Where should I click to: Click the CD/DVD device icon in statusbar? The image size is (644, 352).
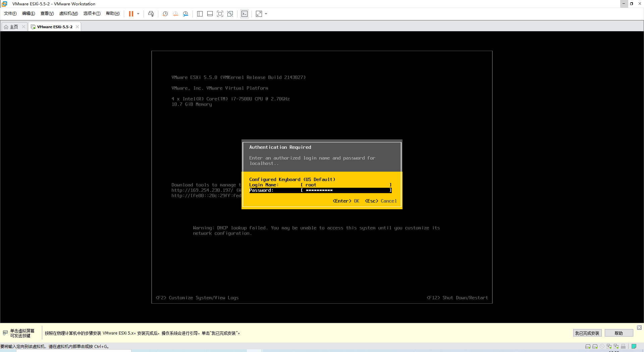(602, 346)
